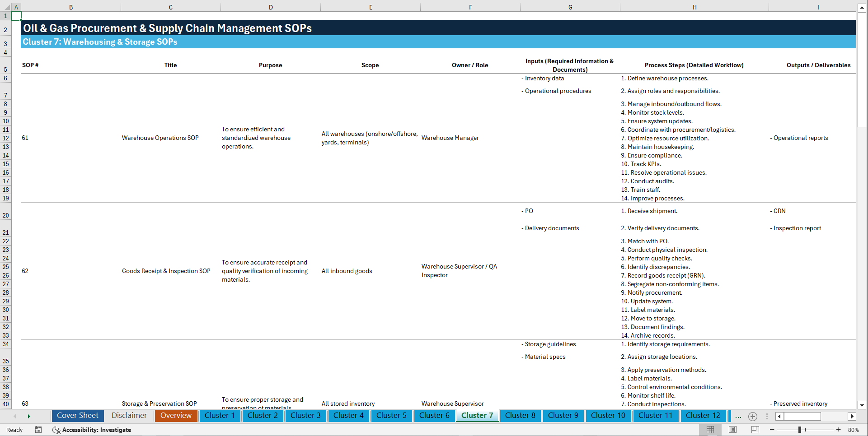The image size is (868, 436).
Task: Select row 20 header
Action: [x=6, y=215]
